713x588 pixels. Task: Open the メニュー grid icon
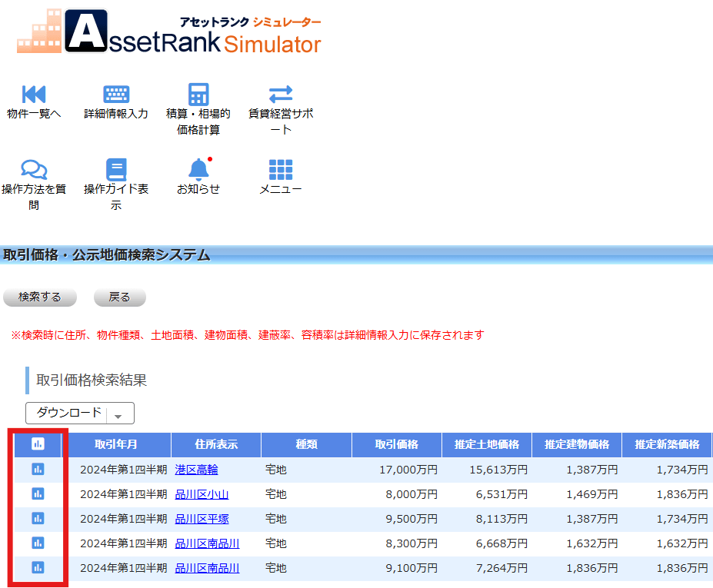[x=281, y=168]
